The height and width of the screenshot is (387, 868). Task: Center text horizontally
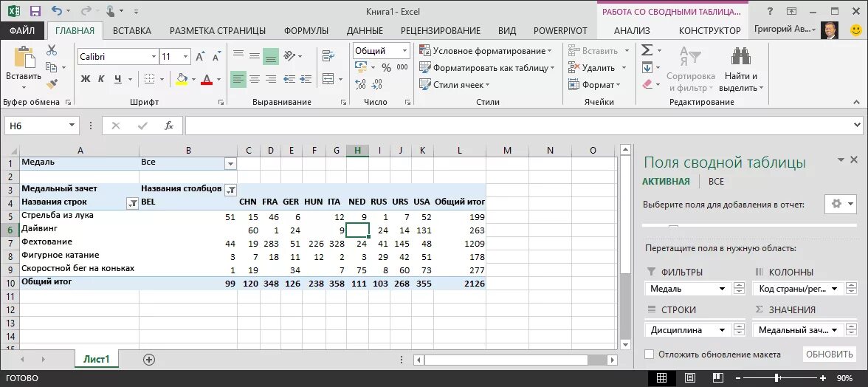click(x=255, y=79)
